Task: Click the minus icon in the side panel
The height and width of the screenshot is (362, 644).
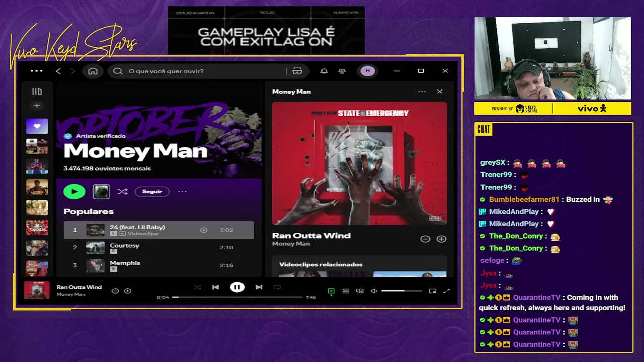Action: coord(425,239)
